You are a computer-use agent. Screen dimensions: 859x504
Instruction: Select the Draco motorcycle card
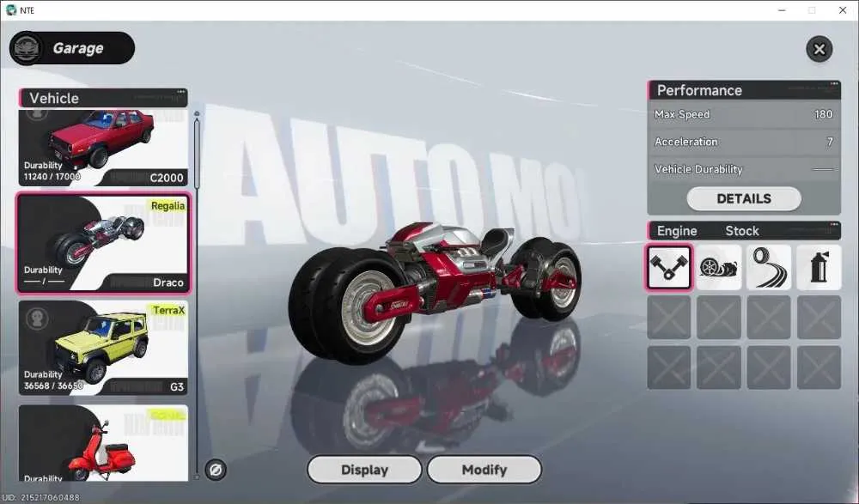tap(103, 243)
